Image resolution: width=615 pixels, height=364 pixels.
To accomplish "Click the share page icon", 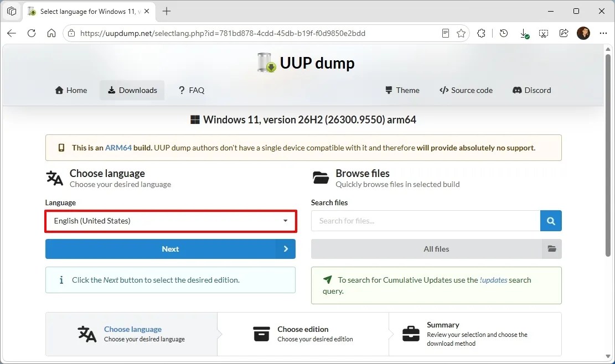I will pos(564,33).
